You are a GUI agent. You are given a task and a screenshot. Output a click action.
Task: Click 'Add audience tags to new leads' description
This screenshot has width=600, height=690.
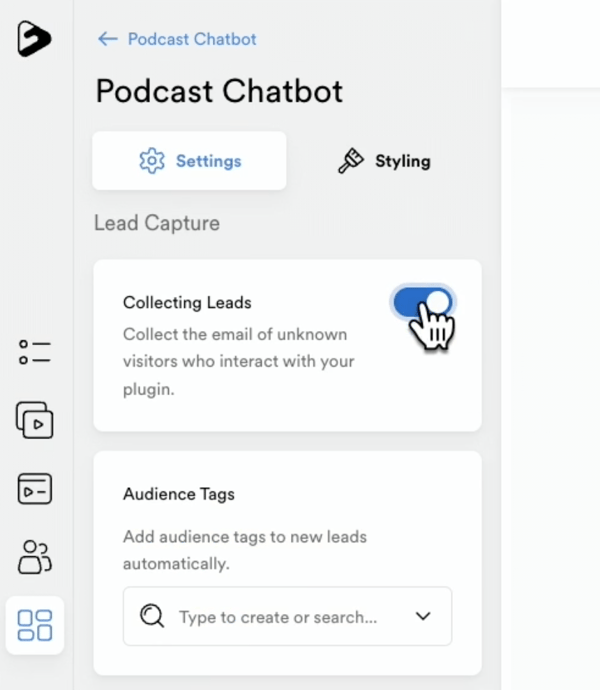point(245,550)
